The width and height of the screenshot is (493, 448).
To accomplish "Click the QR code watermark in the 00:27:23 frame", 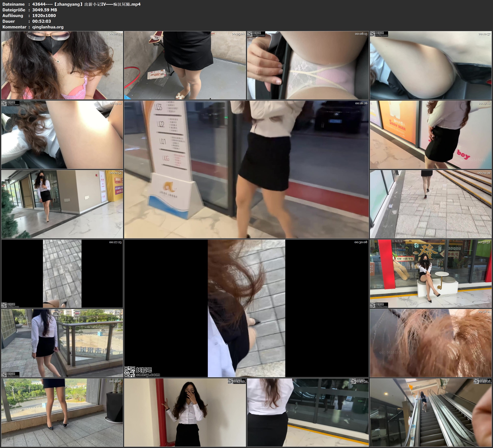I will click(x=4, y=305).
